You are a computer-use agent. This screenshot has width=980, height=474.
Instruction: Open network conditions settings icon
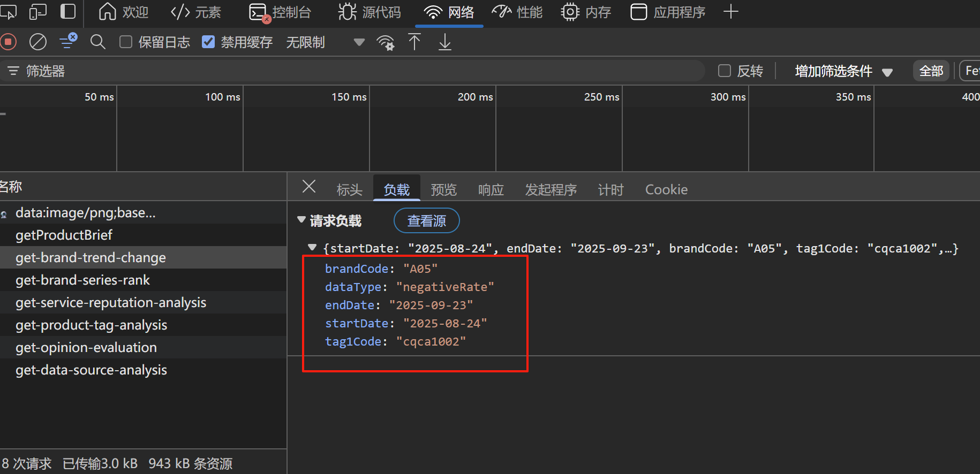[x=386, y=42]
